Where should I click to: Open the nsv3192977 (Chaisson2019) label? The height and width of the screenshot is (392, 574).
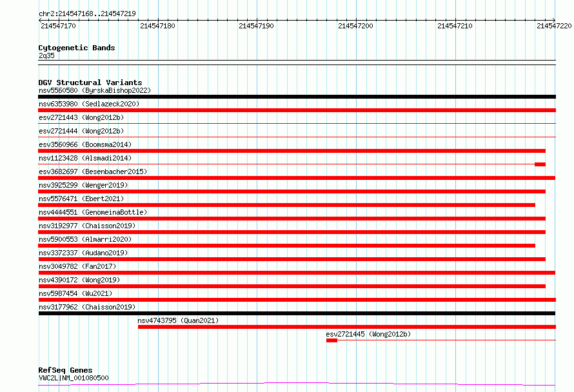[87, 226]
